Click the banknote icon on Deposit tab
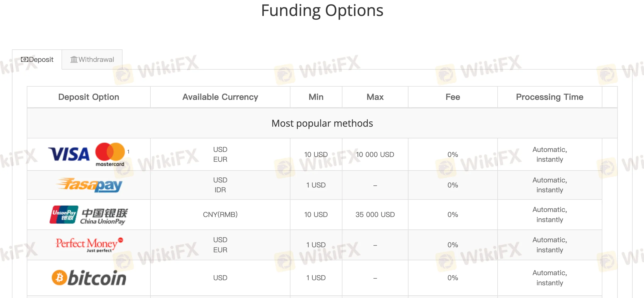Image resolution: width=644 pixels, height=298 pixels. pyautogui.click(x=24, y=59)
